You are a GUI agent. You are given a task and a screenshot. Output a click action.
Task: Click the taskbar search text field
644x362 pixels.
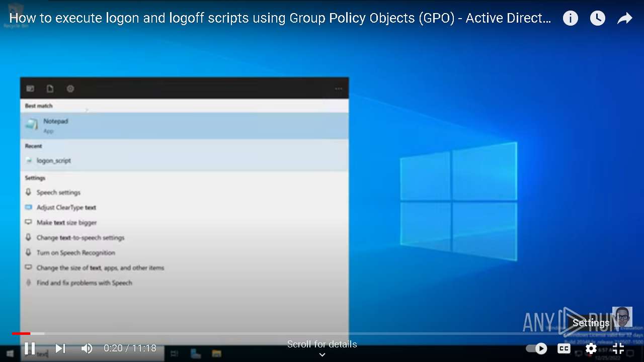tap(93, 353)
